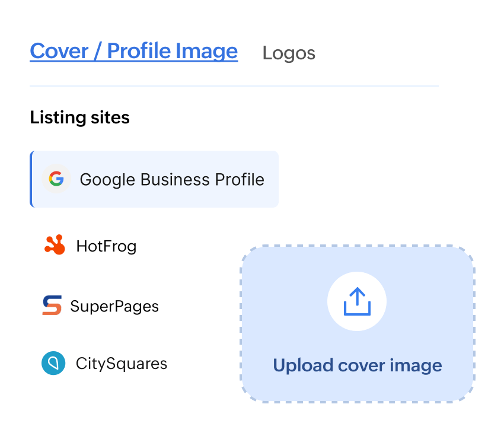
Task: Choose the SuperPages listing name
Action: click(114, 306)
